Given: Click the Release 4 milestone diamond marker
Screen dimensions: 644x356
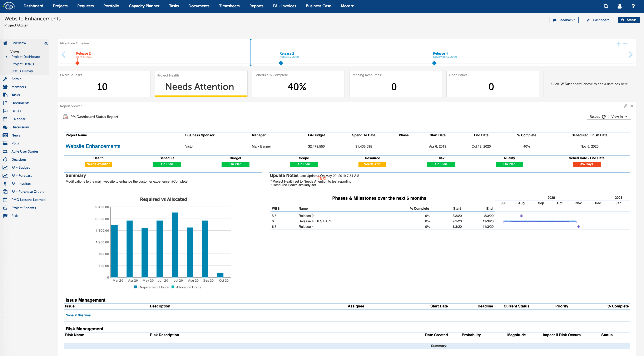Looking at the screenshot, I should [x=434, y=63].
